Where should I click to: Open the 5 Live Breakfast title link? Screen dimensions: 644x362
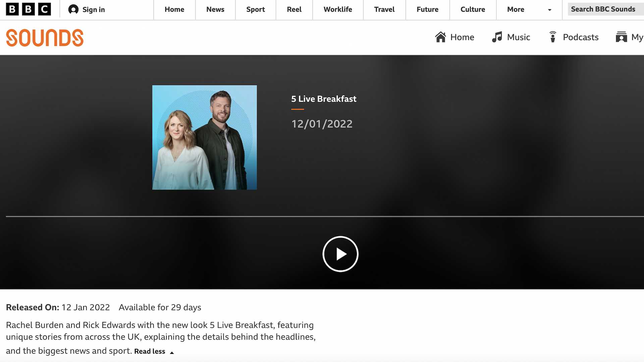coord(324,99)
